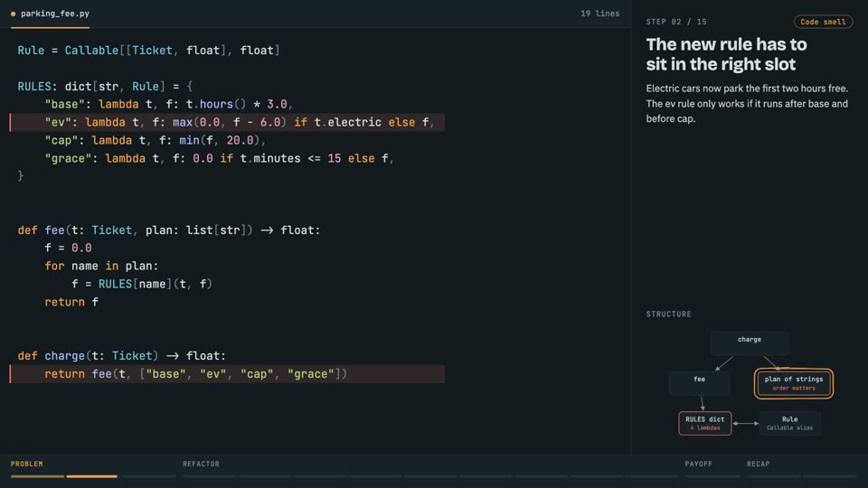The height and width of the screenshot is (488, 868).
Task: Click the "def charge" function signature line
Action: click(122, 356)
